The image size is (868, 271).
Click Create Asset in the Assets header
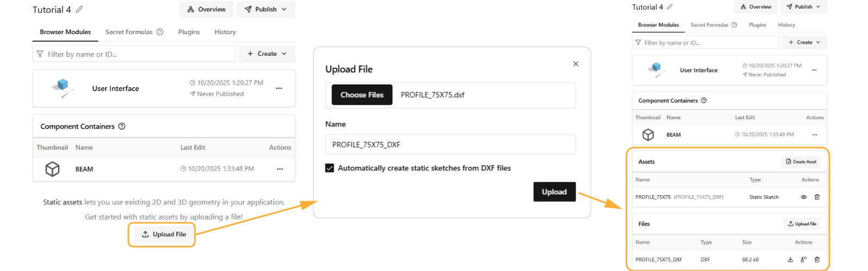[x=801, y=162]
